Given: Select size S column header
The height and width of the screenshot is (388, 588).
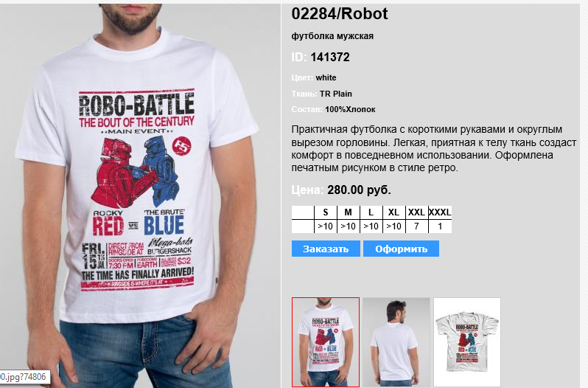Looking at the screenshot, I should (x=326, y=212).
